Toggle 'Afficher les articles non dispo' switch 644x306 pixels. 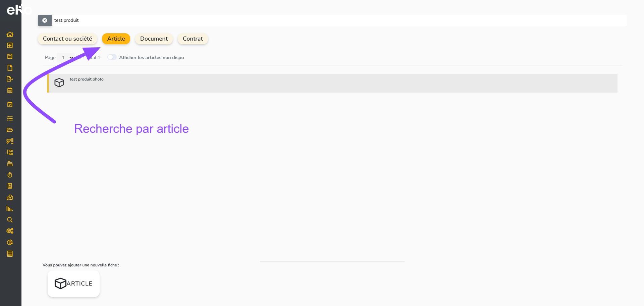112,57
